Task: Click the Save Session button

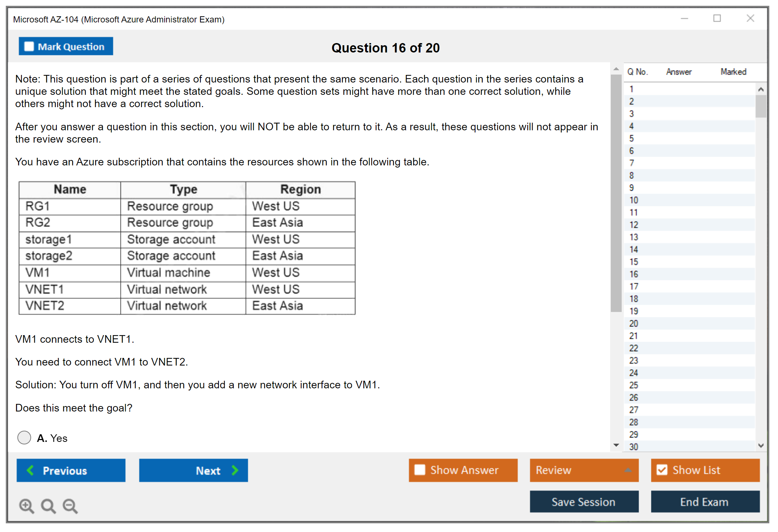Action: tap(584, 502)
